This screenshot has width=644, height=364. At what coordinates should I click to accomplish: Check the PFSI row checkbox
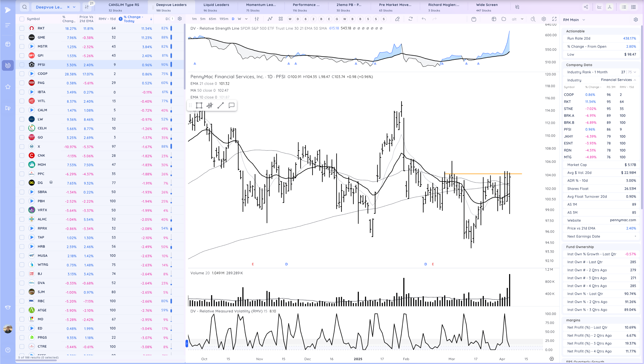[x=22, y=65]
